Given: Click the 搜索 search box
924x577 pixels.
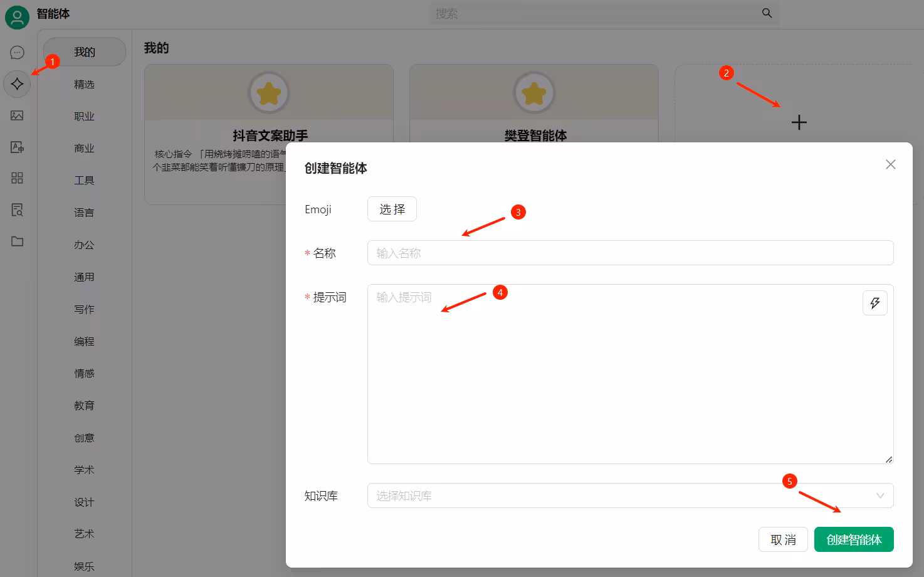Looking at the screenshot, I should [x=604, y=13].
